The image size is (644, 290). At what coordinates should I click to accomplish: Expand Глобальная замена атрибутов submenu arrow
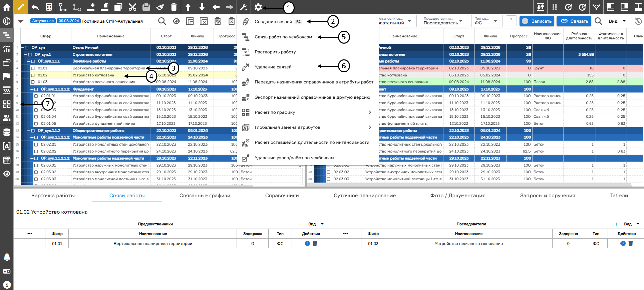point(370,127)
